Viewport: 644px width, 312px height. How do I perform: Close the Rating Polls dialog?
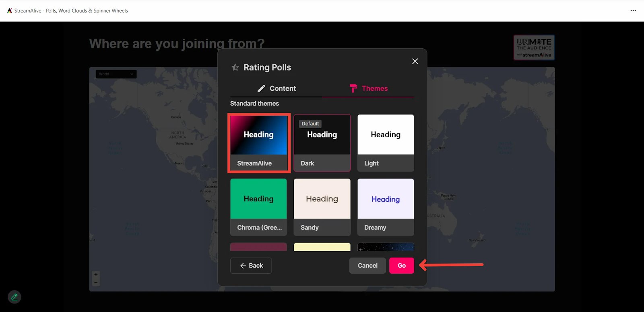click(415, 61)
